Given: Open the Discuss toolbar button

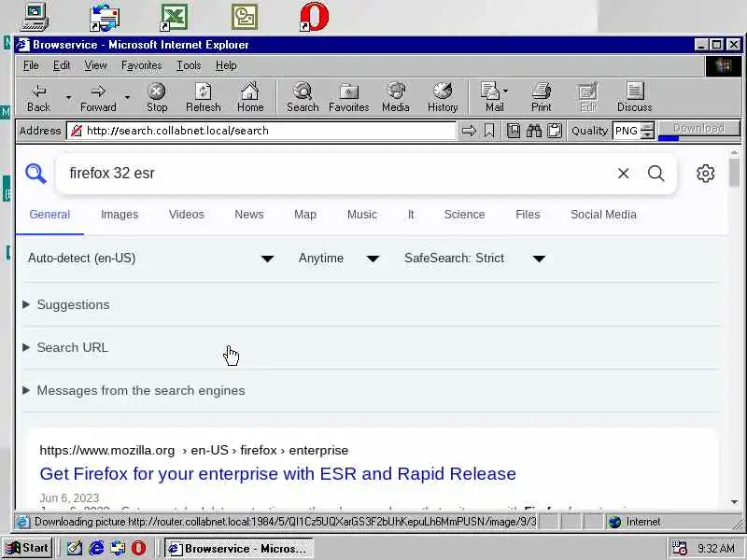Looking at the screenshot, I should click(635, 98).
